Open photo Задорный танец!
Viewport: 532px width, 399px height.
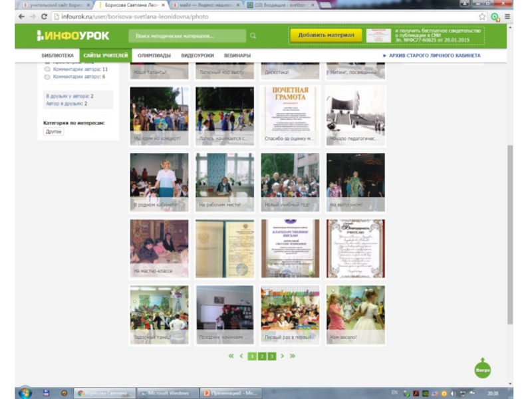click(159, 315)
